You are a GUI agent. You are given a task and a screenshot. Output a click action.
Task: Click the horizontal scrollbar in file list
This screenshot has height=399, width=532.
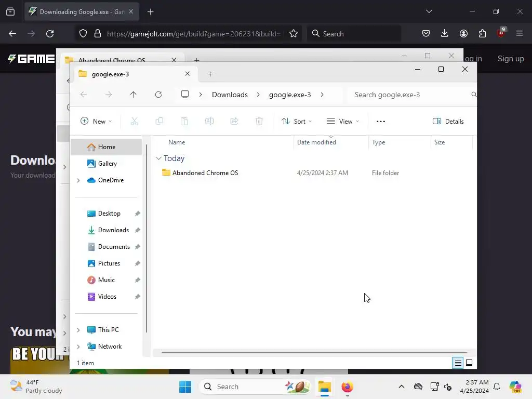pyautogui.click(x=314, y=353)
